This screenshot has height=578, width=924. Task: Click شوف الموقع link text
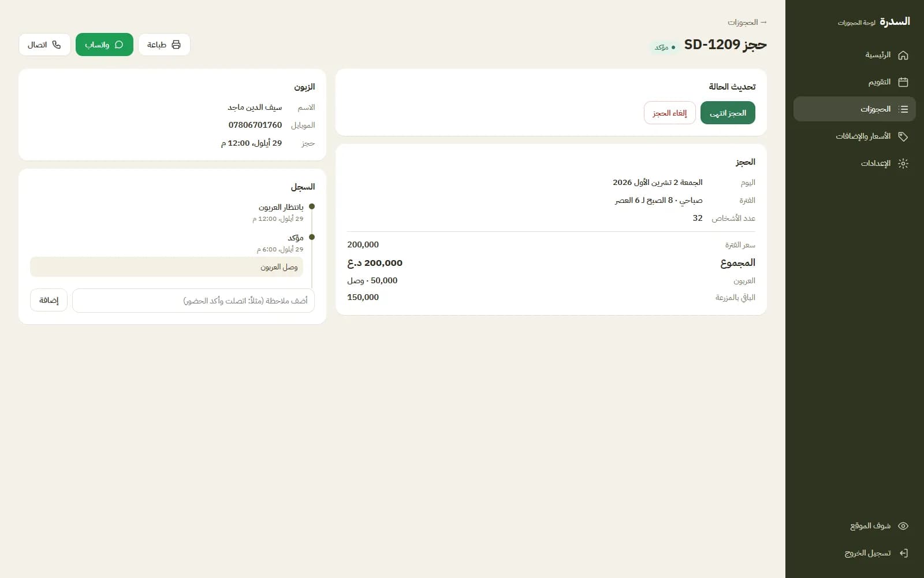click(x=870, y=526)
